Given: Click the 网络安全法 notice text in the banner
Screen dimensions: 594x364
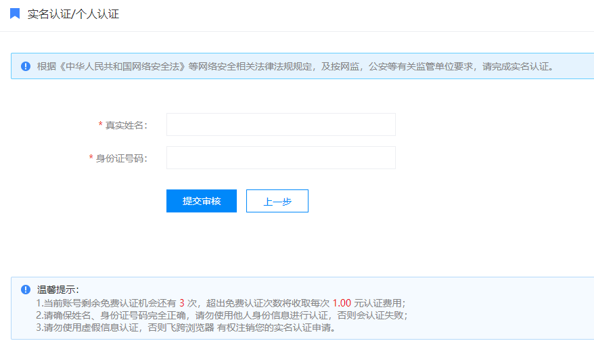Looking at the screenshot, I should (295, 66).
